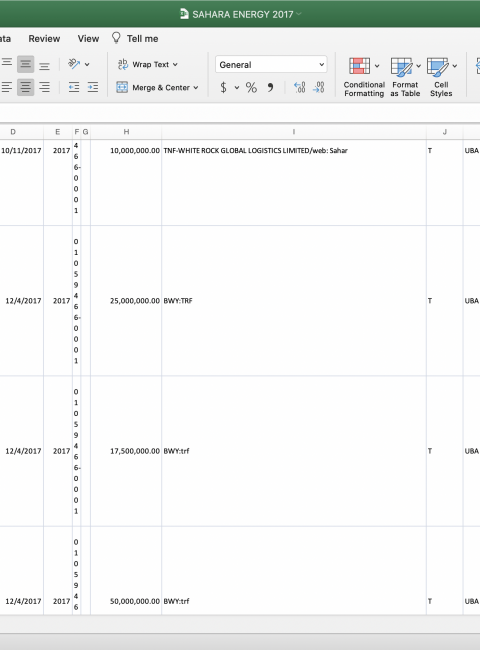Screen dimensions: 480x650
Task: Open the currency format dropdown arrow
Action: coord(237,87)
